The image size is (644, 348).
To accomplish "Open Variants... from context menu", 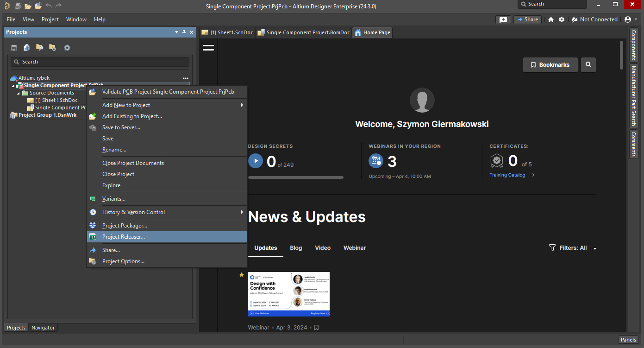I will 167,199.
